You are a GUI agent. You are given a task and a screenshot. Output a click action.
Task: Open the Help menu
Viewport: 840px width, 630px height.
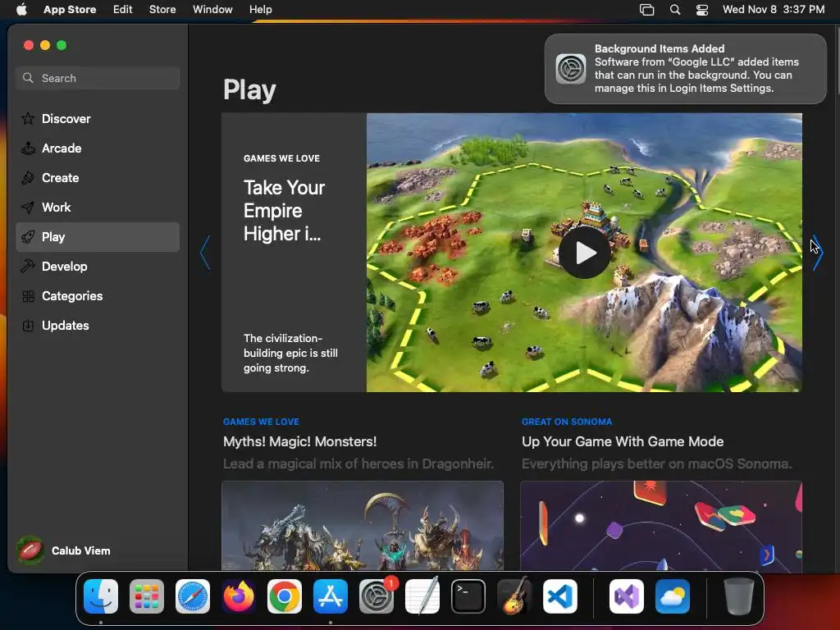coord(260,9)
